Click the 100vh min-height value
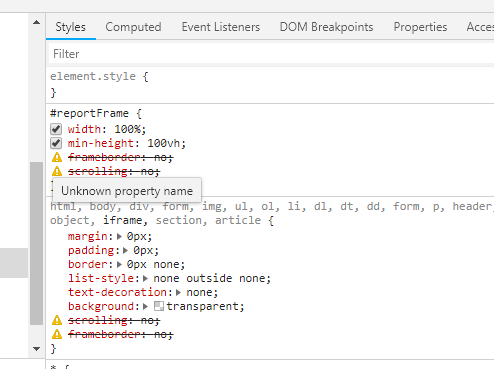The height and width of the screenshot is (369, 494). [x=164, y=143]
